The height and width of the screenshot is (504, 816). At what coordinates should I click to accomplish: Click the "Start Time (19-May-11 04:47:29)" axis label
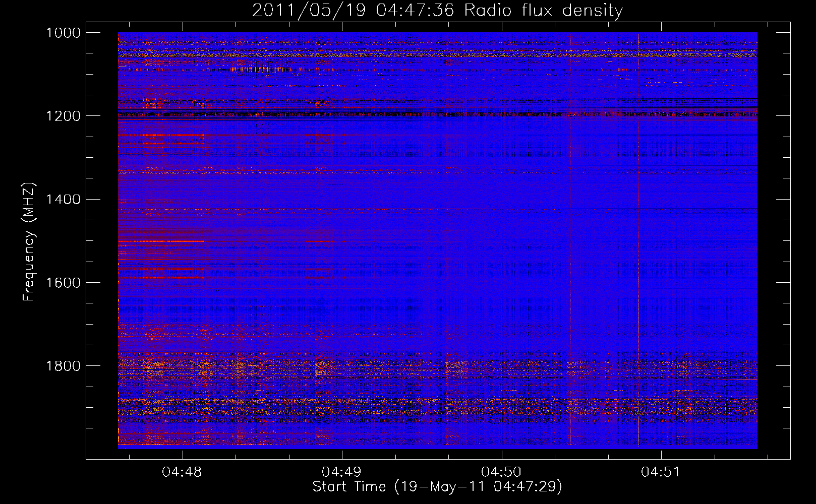(437, 487)
